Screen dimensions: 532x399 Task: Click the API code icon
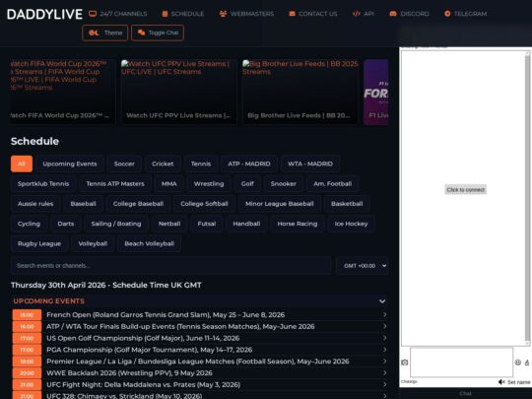click(357, 14)
